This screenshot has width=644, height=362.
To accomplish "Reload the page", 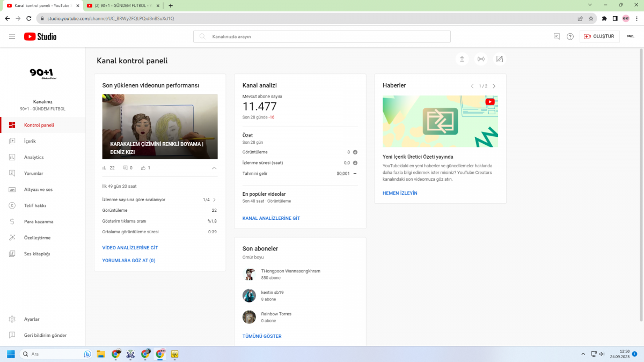I will (x=30, y=18).
